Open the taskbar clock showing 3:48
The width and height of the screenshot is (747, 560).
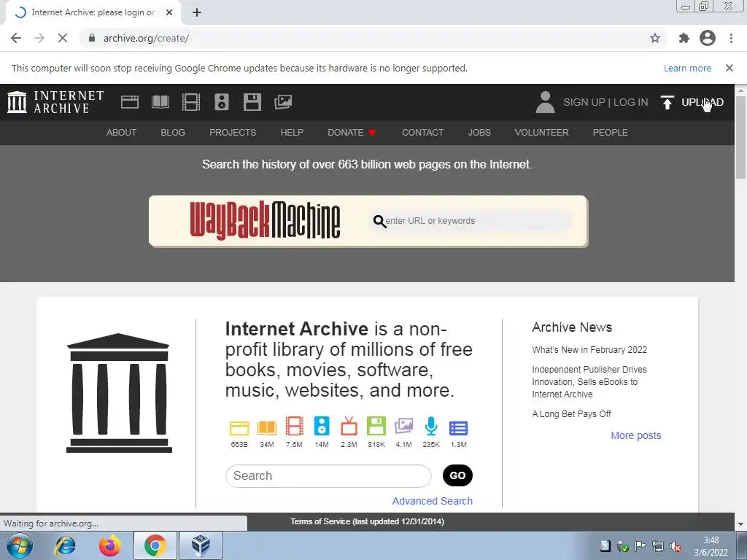[x=711, y=546]
